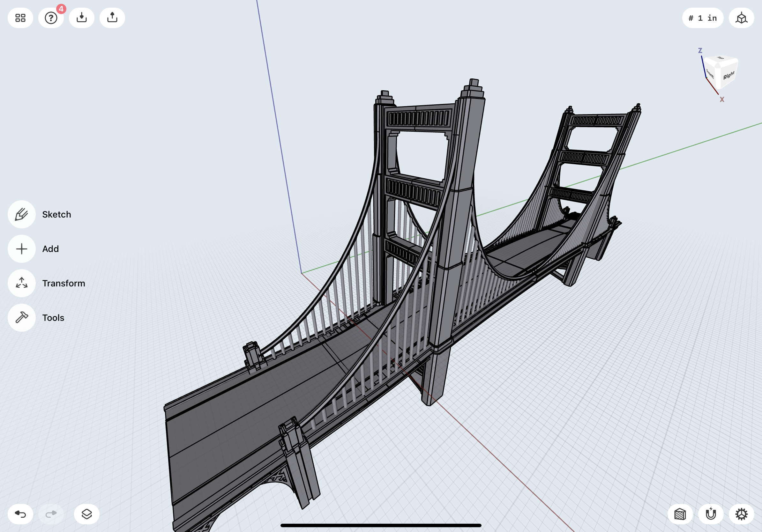
Task: Open the designs dashboard grid icon
Action: 20,18
